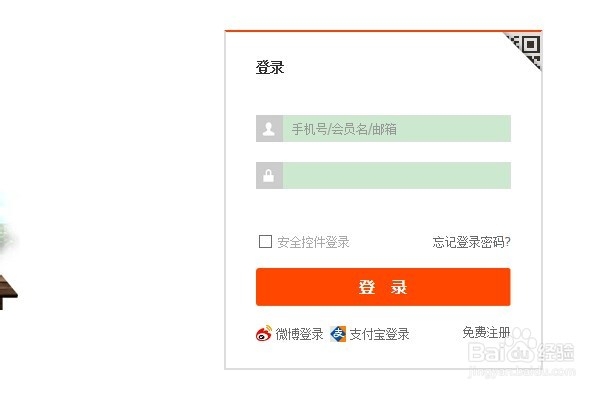Click the jingyan.baidu.com watermark URL text
Viewport: 611px width, 393px height.
point(522,371)
